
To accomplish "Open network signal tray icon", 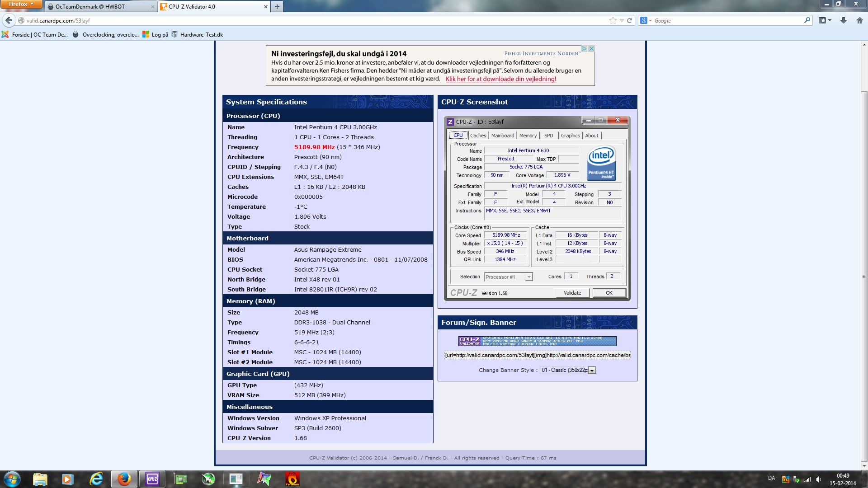I will click(807, 479).
